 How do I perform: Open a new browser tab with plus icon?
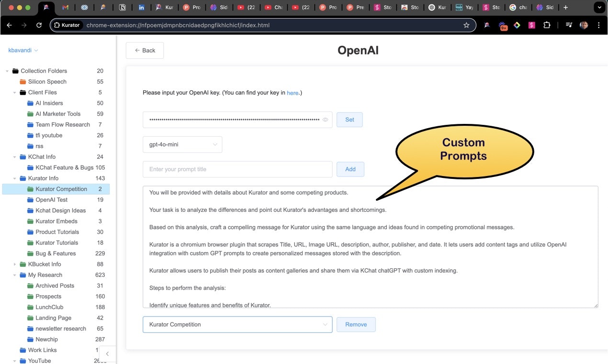[565, 8]
